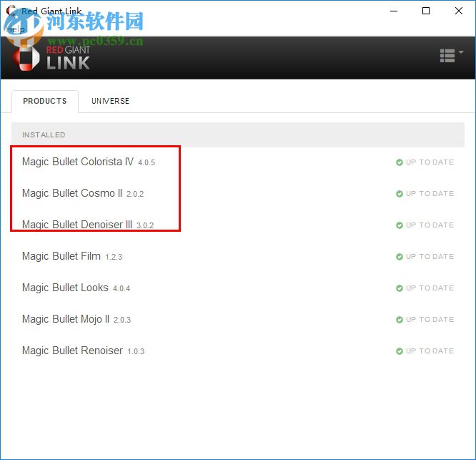The image size is (476, 460).
Task: Click green check icon for Renoiser
Action: 400,351
